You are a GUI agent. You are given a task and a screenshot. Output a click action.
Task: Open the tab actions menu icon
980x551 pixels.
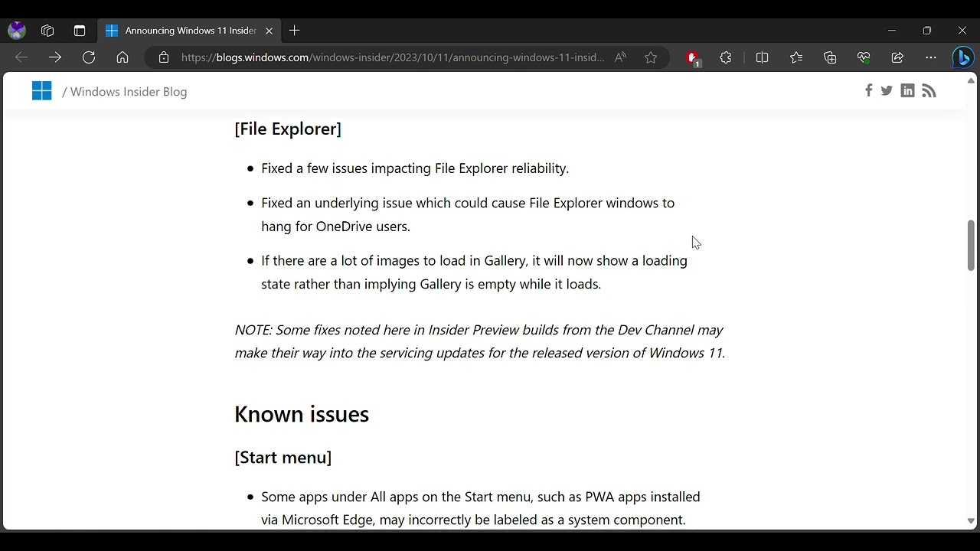[x=80, y=31]
